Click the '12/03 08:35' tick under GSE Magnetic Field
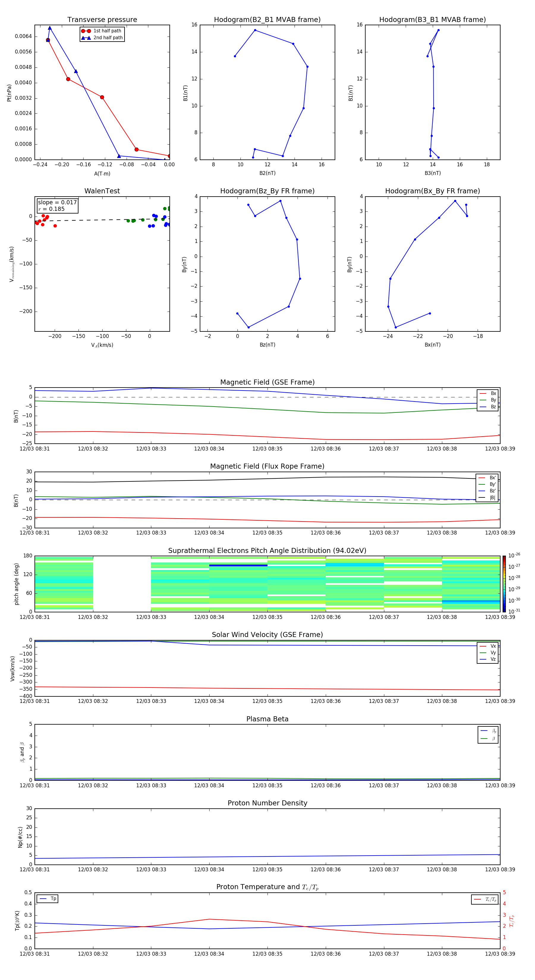This screenshot has width=535, height=980. point(267,449)
